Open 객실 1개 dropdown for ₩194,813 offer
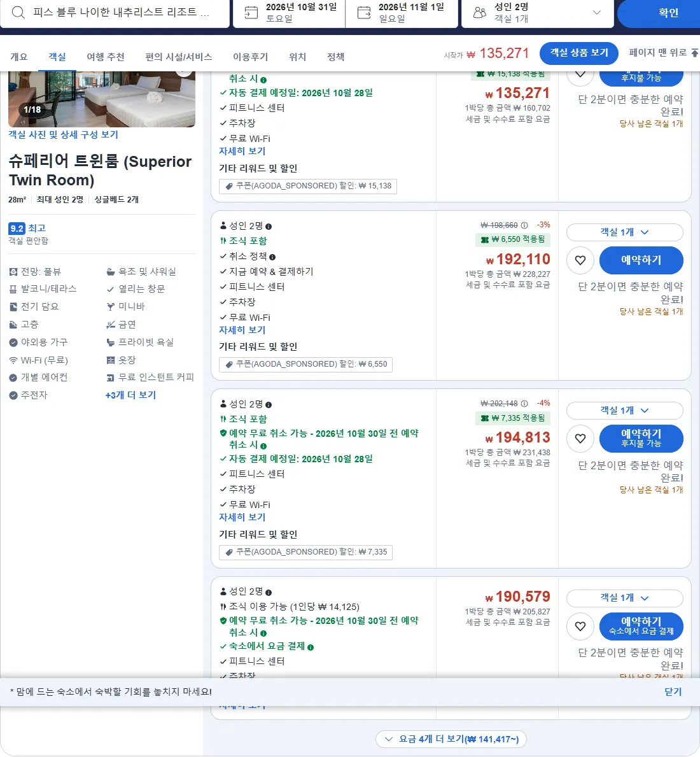This screenshot has width=700, height=757. [x=625, y=411]
